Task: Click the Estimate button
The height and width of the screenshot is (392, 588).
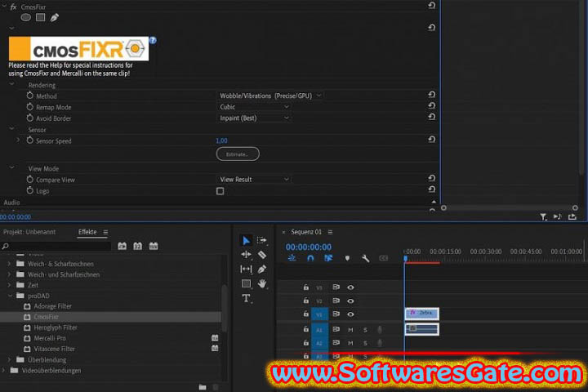Action: pyautogui.click(x=238, y=154)
